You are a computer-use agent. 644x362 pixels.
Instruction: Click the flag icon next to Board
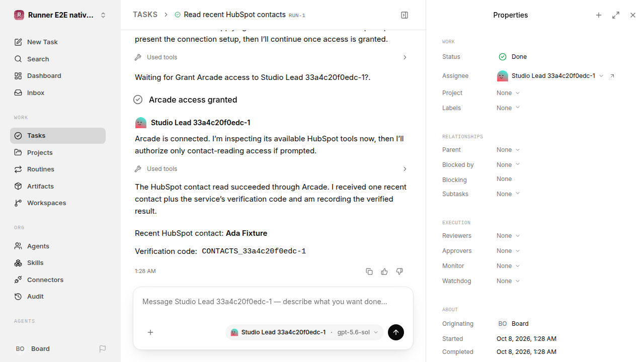[103, 349]
